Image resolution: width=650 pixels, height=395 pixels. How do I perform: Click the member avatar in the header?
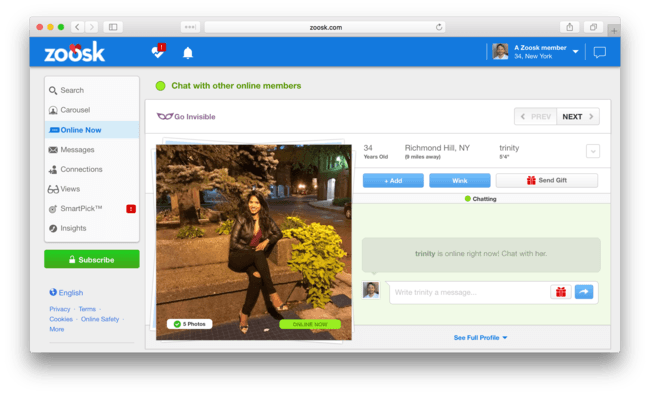click(x=500, y=52)
